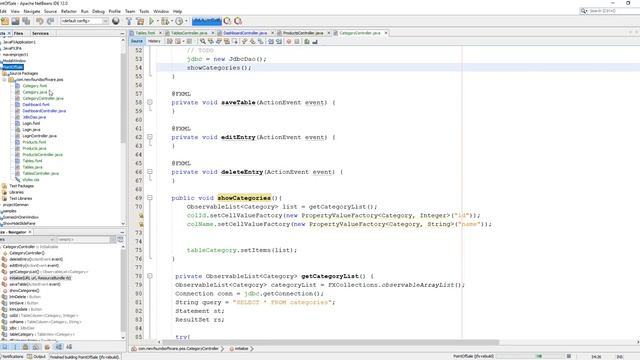
Task: Select the Libraries node in project tree
Action: click(16, 192)
